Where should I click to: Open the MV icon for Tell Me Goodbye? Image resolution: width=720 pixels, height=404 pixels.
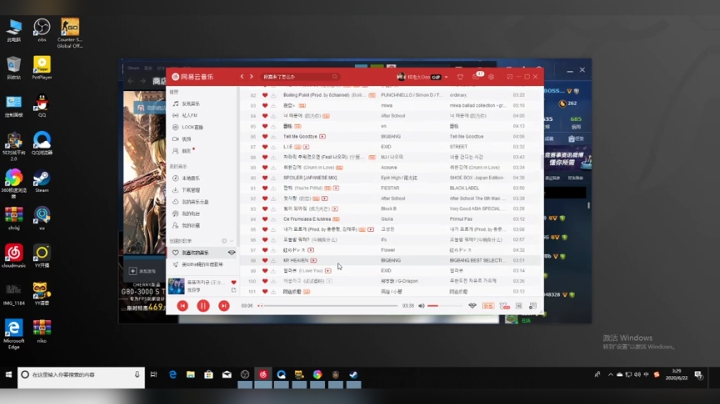pyautogui.click(x=322, y=136)
